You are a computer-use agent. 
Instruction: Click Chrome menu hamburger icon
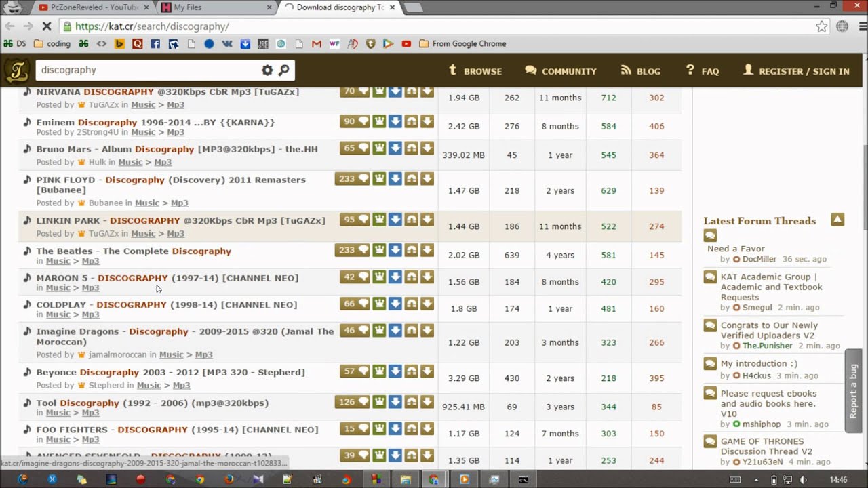click(863, 26)
